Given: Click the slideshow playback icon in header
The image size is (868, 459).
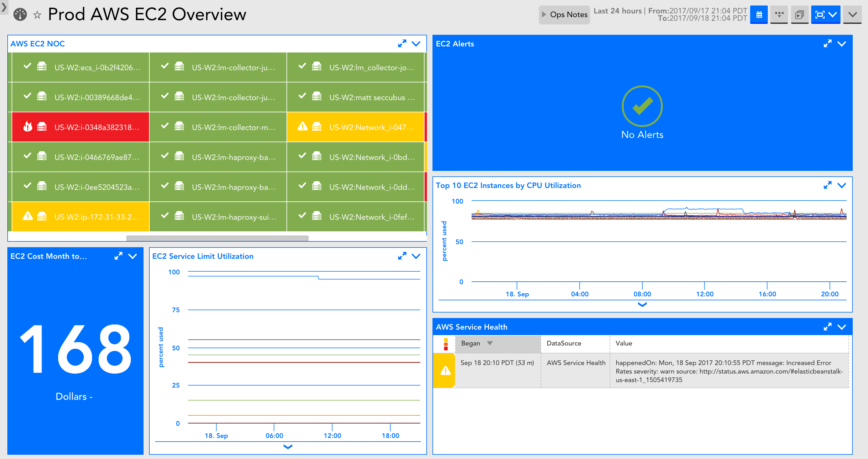Looking at the screenshot, I should click(799, 14).
